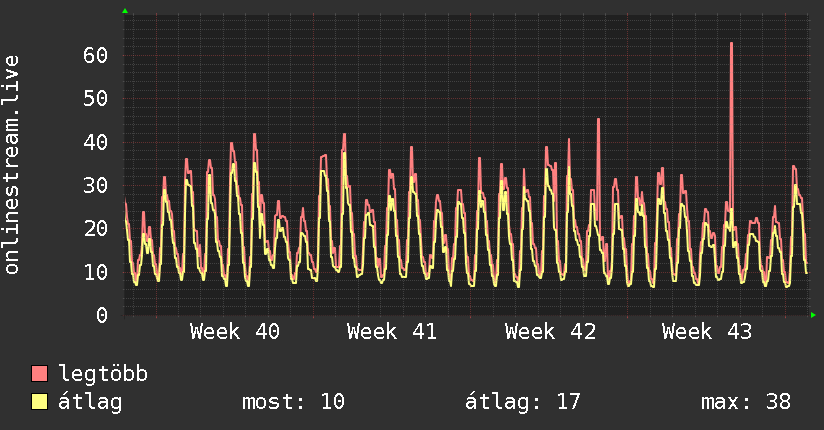Click the legtöbb legend label

[103, 374]
